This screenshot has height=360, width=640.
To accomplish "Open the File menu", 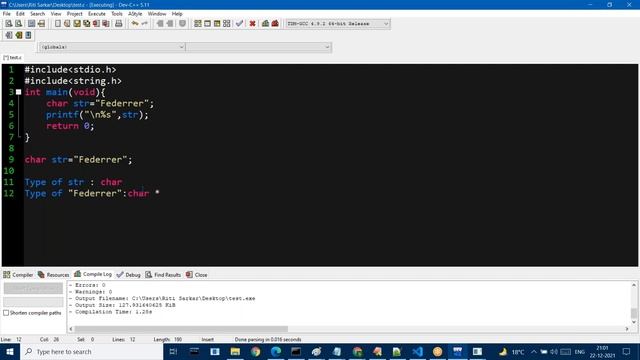I will pyautogui.click(x=7, y=14).
